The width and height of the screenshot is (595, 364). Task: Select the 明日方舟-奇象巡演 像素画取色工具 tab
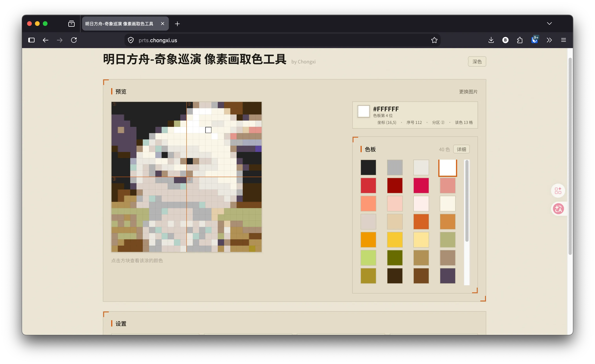point(125,24)
